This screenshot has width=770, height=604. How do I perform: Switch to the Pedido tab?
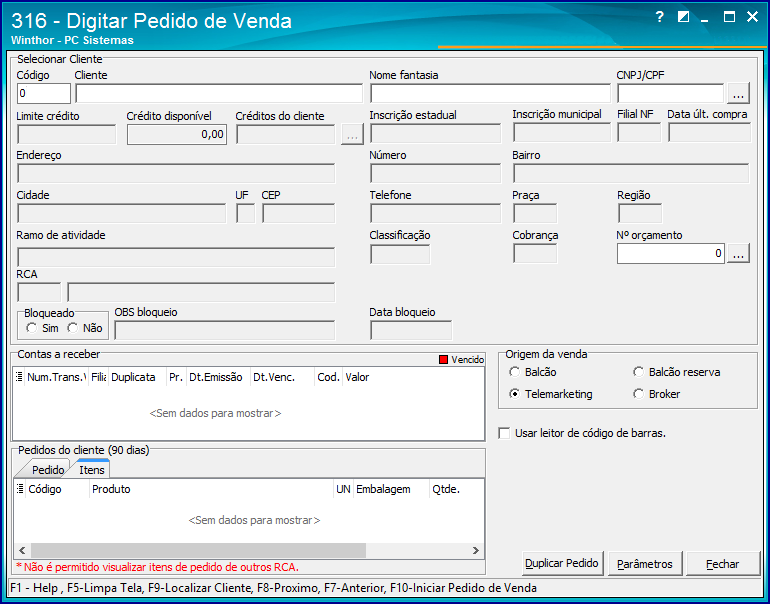click(x=47, y=469)
